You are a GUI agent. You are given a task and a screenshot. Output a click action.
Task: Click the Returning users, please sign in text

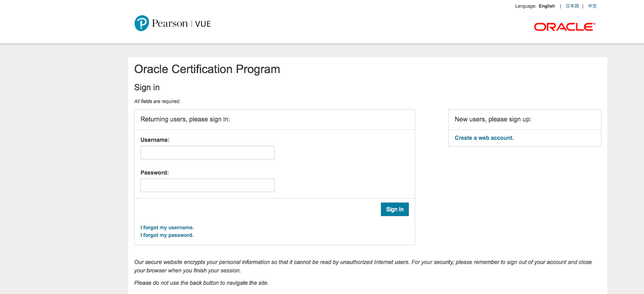pos(185,119)
